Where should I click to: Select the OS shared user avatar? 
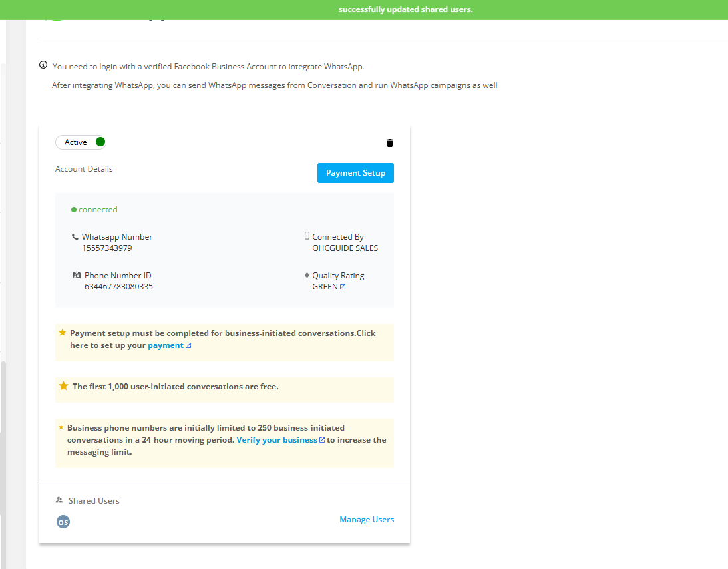click(x=63, y=522)
